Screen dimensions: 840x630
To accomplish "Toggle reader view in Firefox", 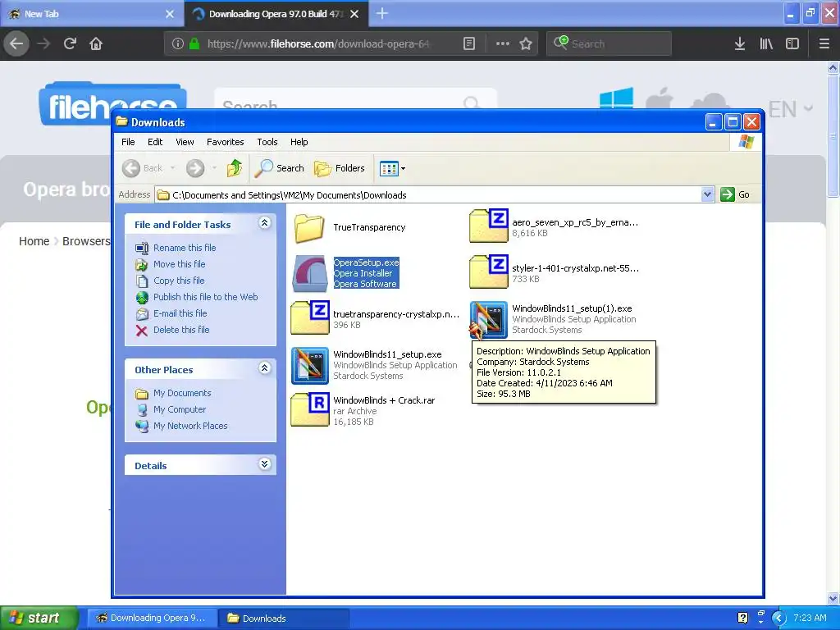I will [468, 43].
